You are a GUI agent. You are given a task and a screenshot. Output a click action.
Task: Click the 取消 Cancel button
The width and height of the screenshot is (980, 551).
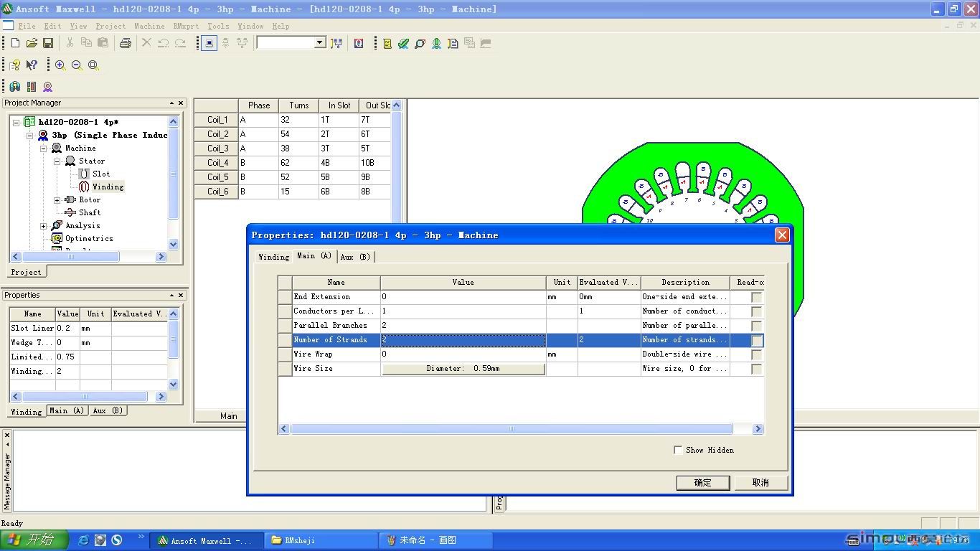click(x=760, y=483)
